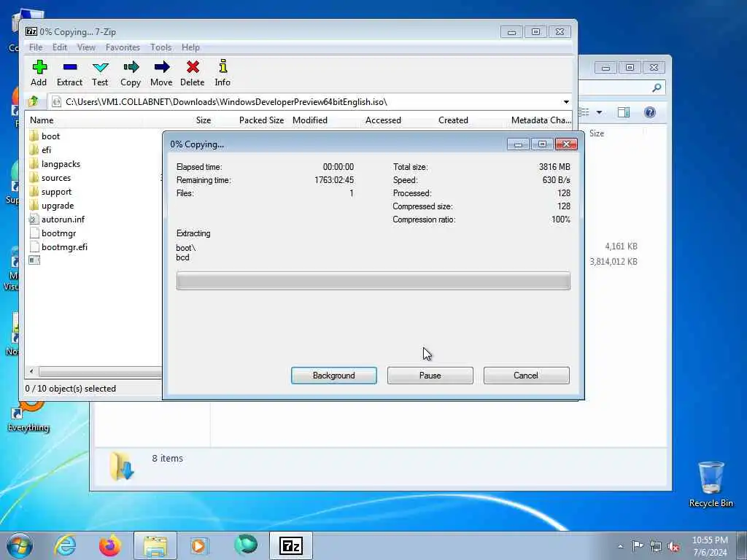Screen dimensions: 747x560
Task: Click the Info toolbar icon
Action: 222,73
